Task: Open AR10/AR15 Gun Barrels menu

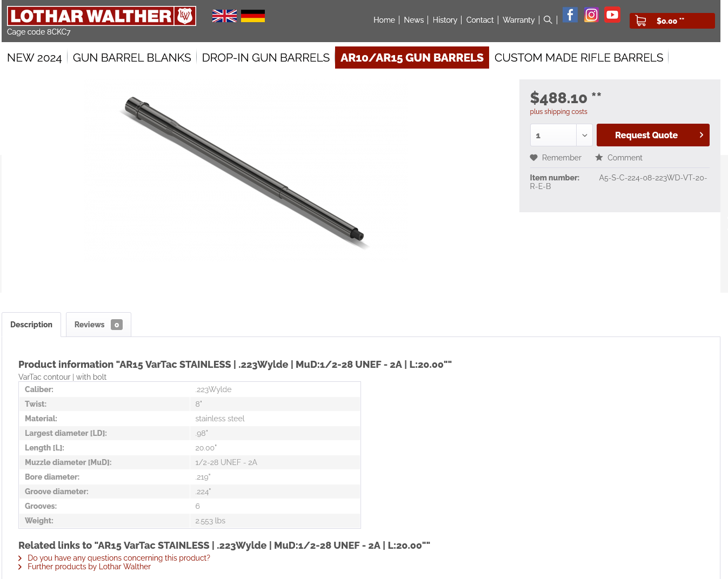Action: click(412, 58)
